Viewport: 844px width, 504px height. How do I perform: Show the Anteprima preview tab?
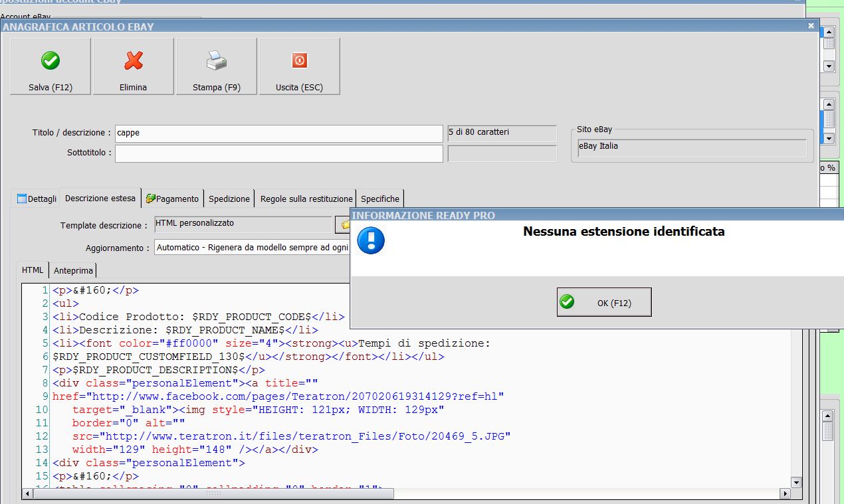pos(73,270)
